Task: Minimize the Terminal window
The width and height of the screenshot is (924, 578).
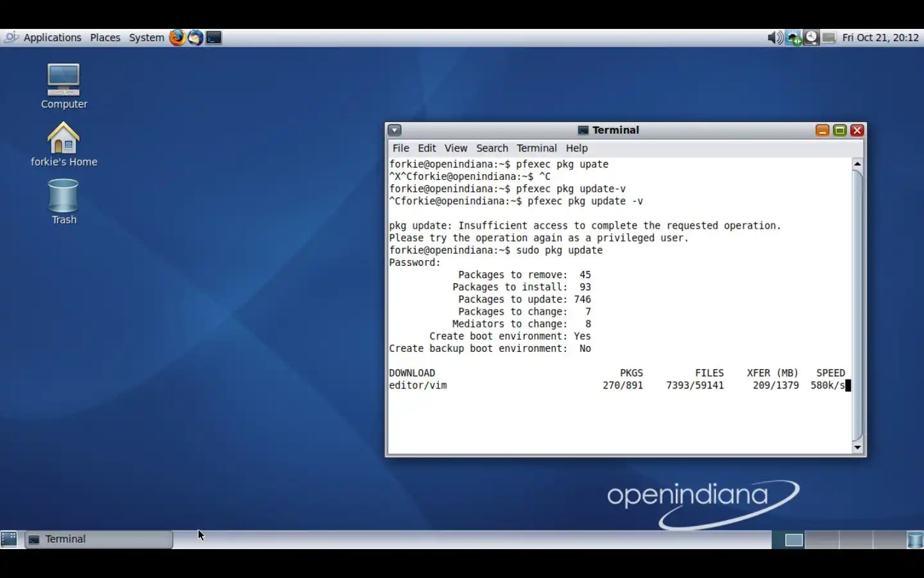Action: click(822, 130)
